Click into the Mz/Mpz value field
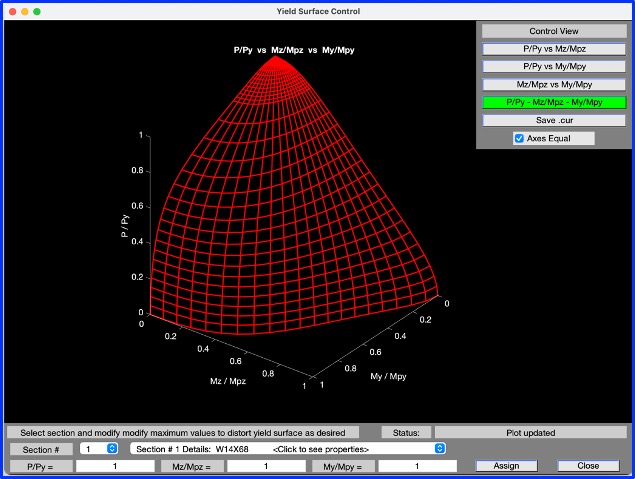635x479 pixels. (x=265, y=466)
